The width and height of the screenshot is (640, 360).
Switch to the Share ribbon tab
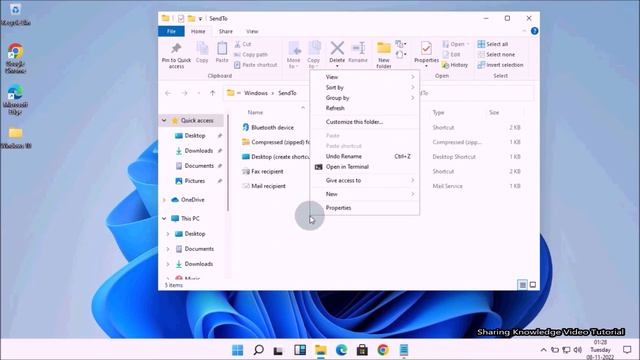pyautogui.click(x=225, y=31)
